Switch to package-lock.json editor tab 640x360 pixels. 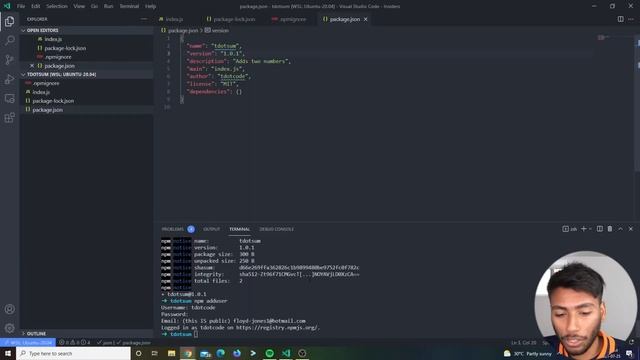click(234, 19)
